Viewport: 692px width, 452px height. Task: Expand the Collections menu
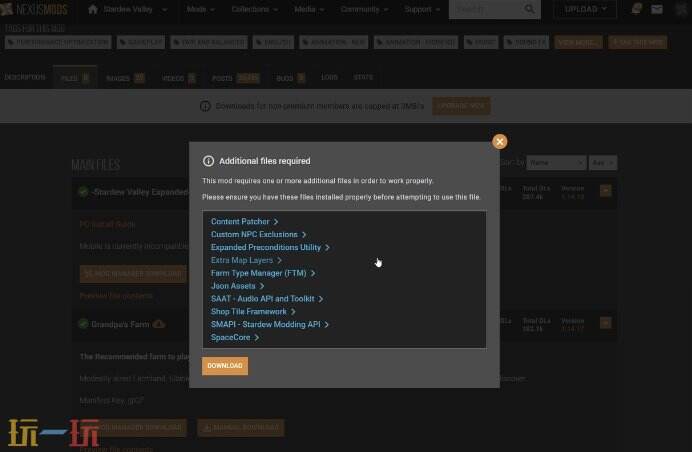point(254,10)
